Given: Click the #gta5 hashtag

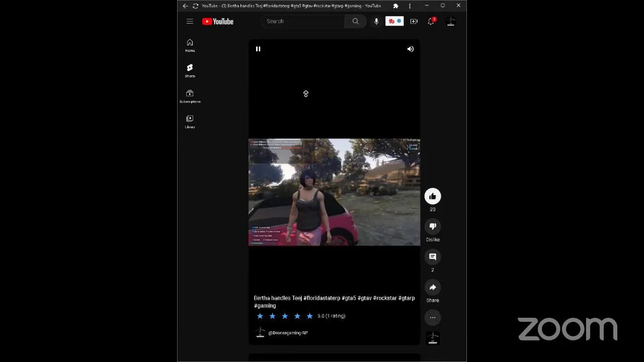Looking at the screenshot, I should tap(349, 298).
